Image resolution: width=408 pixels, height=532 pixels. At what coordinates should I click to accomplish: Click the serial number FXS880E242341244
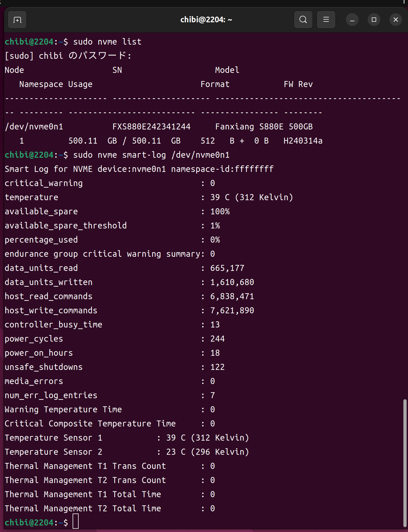pos(151,127)
